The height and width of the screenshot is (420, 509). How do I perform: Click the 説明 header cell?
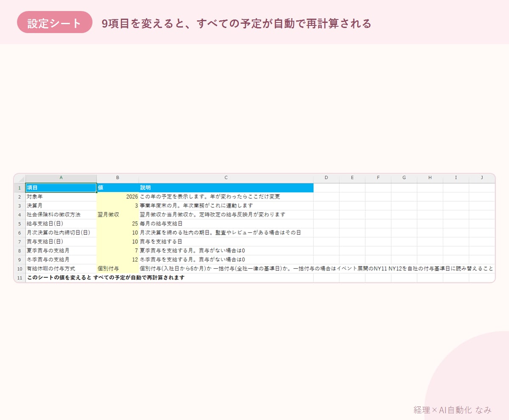point(226,187)
